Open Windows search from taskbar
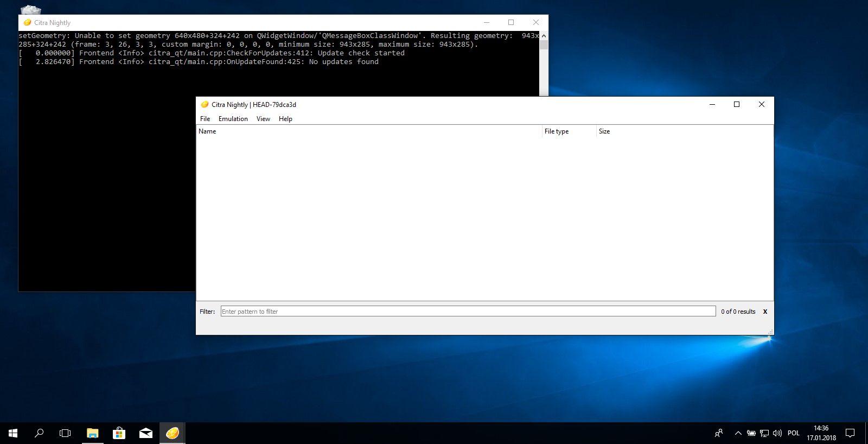 pos(39,433)
